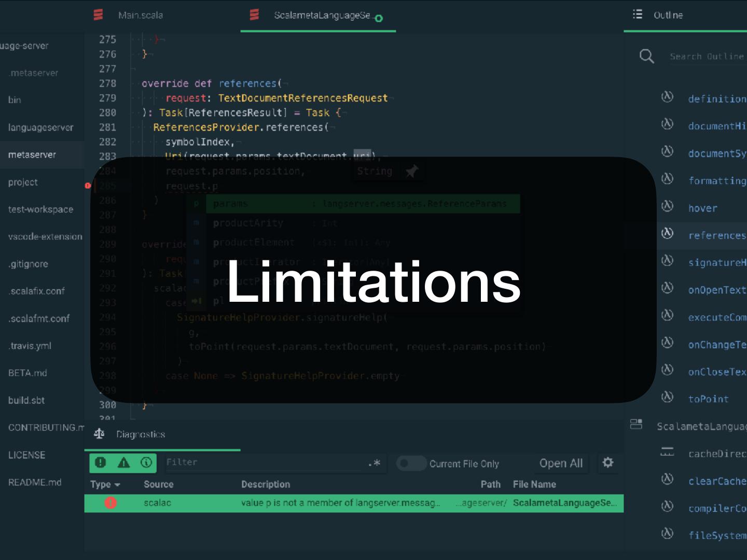The height and width of the screenshot is (560, 747).
Task: Expand the metaserver folder in tree
Action: tap(32, 155)
